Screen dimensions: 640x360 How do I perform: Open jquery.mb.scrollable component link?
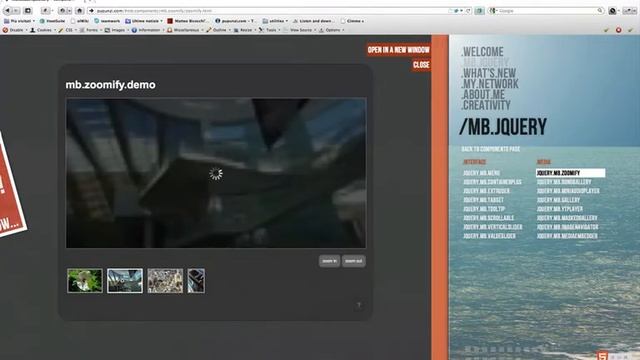[488, 218]
